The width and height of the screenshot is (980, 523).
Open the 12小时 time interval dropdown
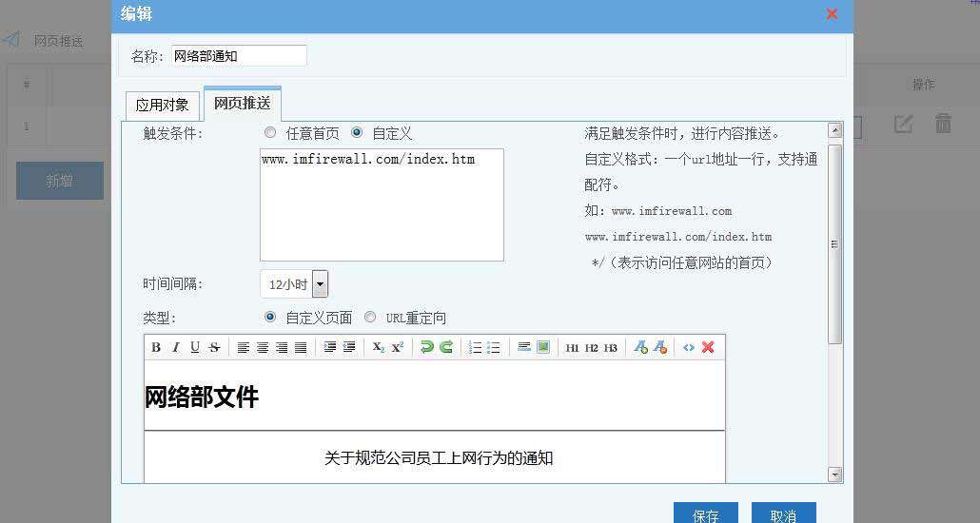click(320, 283)
